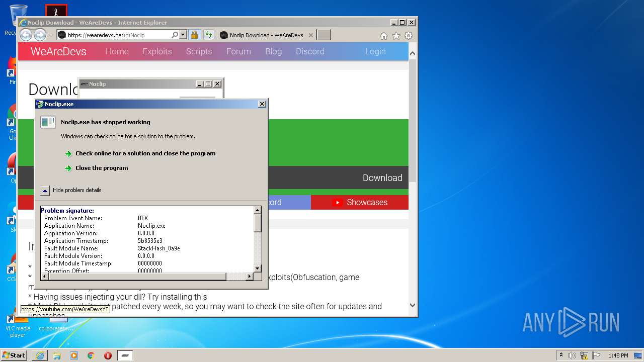This screenshot has height=362, width=644.
Task: Click green arrow beside Check online option
Action: click(68, 154)
